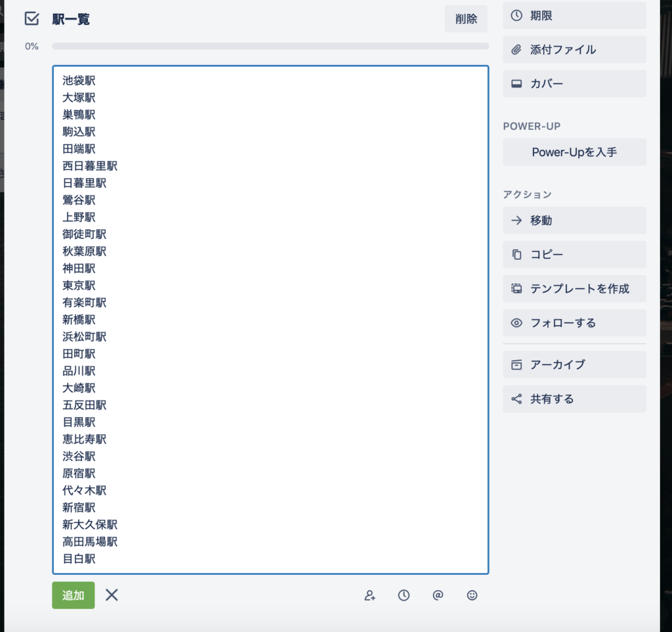Screen dimensions: 672x632
Task: Click the checklist progress bar
Action: click(270, 47)
